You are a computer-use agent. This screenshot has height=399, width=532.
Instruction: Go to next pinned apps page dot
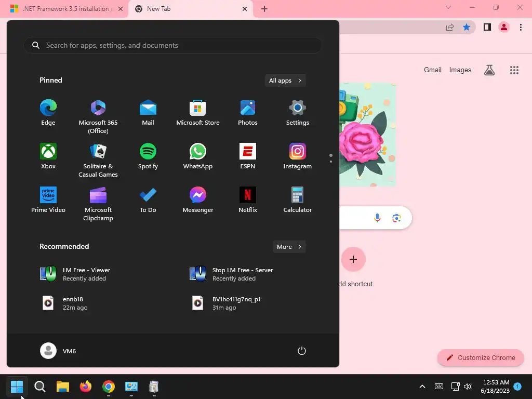(331, 162)
